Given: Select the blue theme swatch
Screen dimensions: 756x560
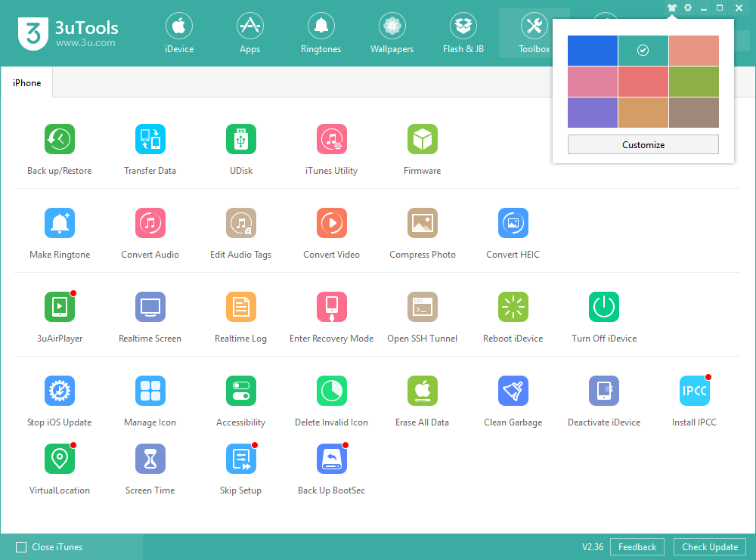Looking at the screenshot, I should (x=592, y=50).
